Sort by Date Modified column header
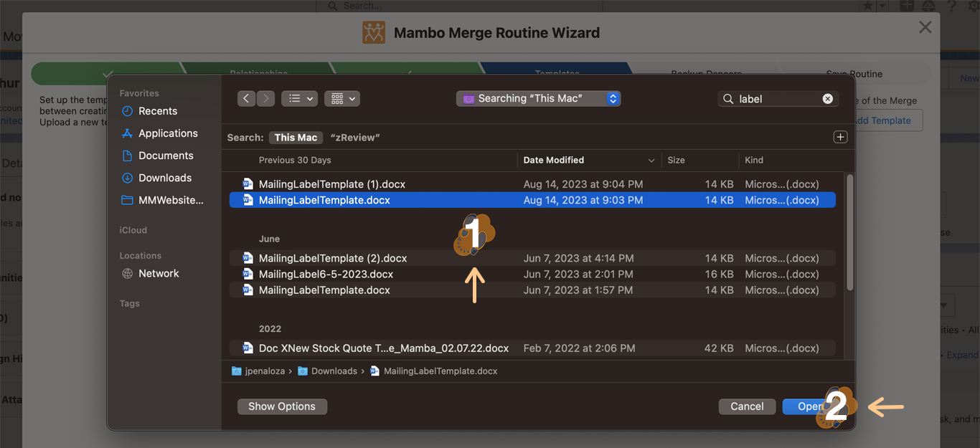Viewport: 980px width, 448px height. [553, 160]
